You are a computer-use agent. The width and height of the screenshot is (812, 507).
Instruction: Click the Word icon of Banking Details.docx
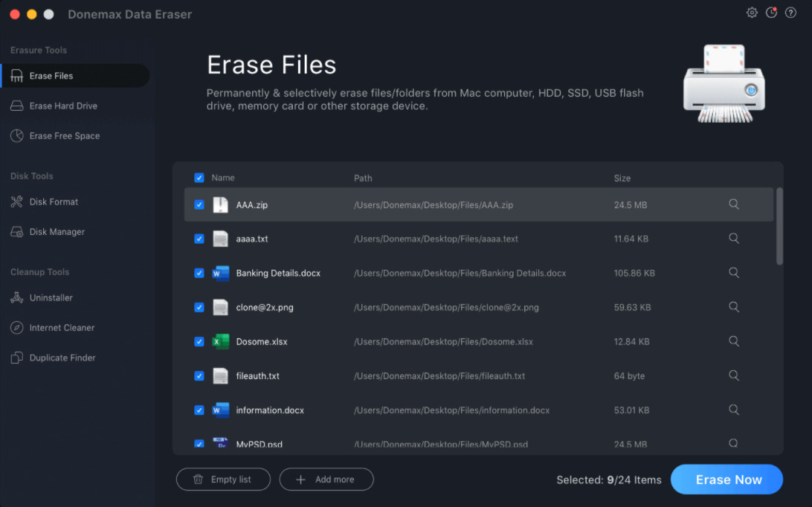pyautogui.click(x=221, y=273)
